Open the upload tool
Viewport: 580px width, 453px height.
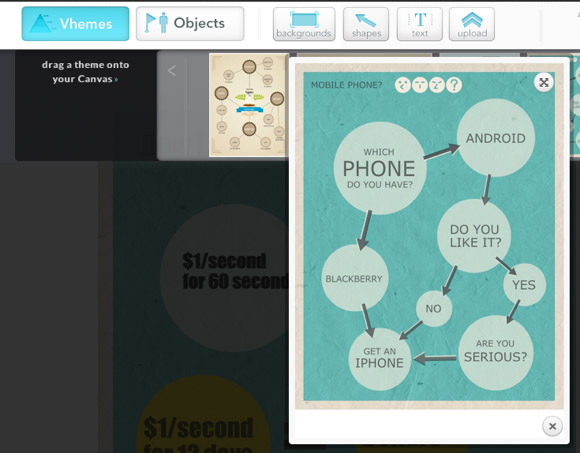(472, 24)
